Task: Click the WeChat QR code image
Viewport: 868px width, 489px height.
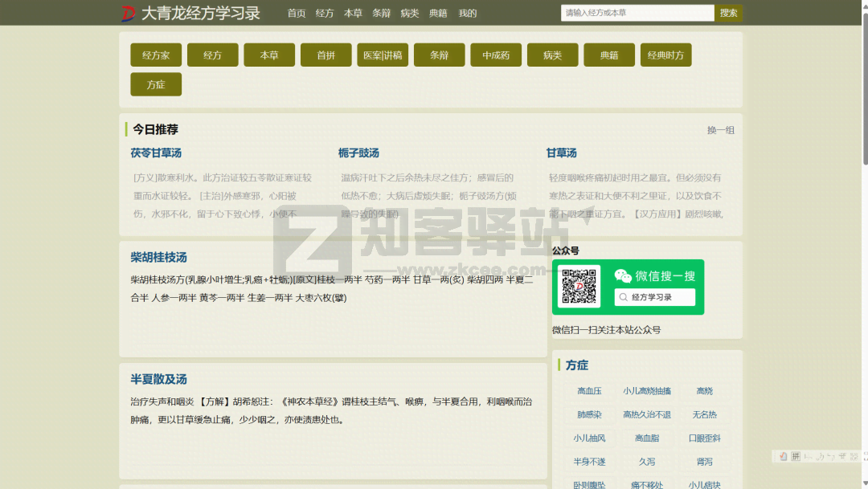Action: tap(579, 287)
